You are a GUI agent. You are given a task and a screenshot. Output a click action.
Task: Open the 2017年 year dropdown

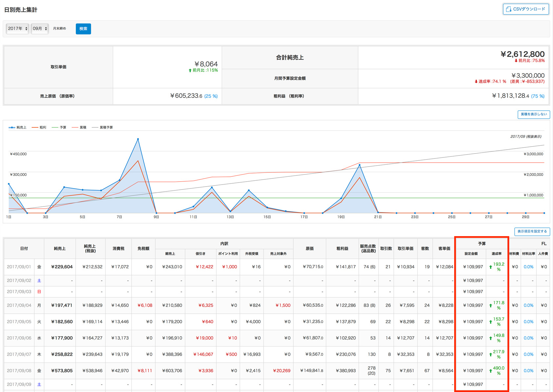17,29
